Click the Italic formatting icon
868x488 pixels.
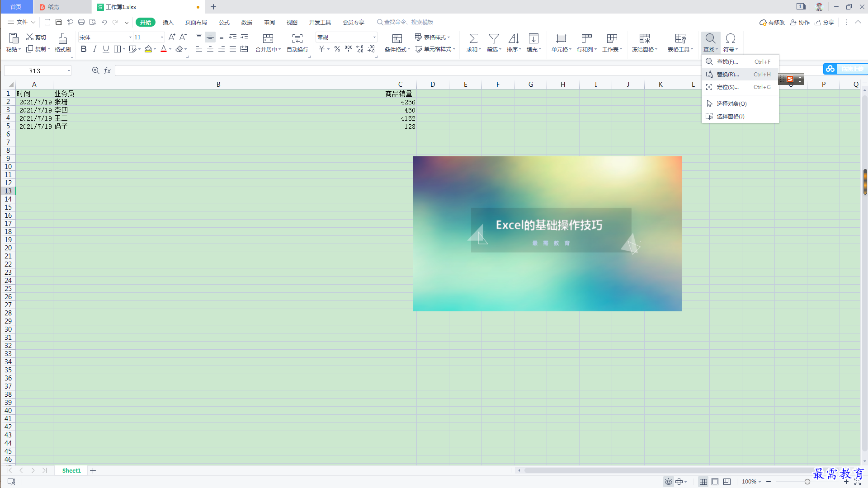(94, 49)
